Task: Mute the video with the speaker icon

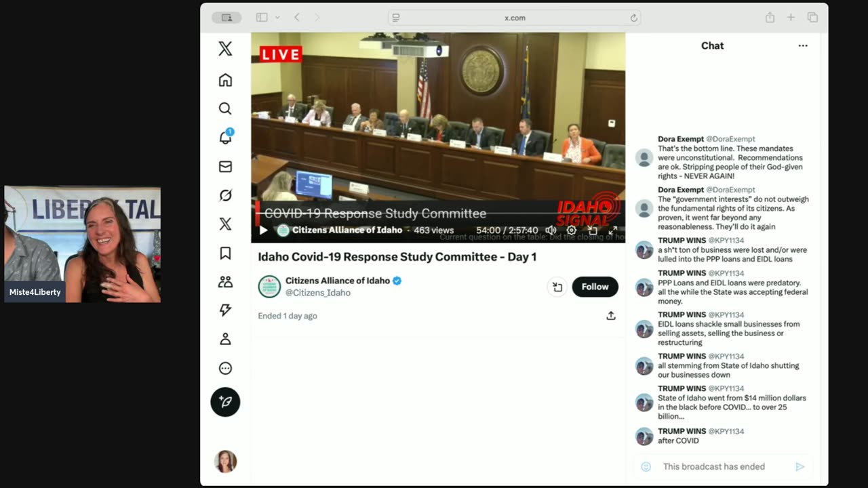Action: pyautogui.click(x=551, y=230)
